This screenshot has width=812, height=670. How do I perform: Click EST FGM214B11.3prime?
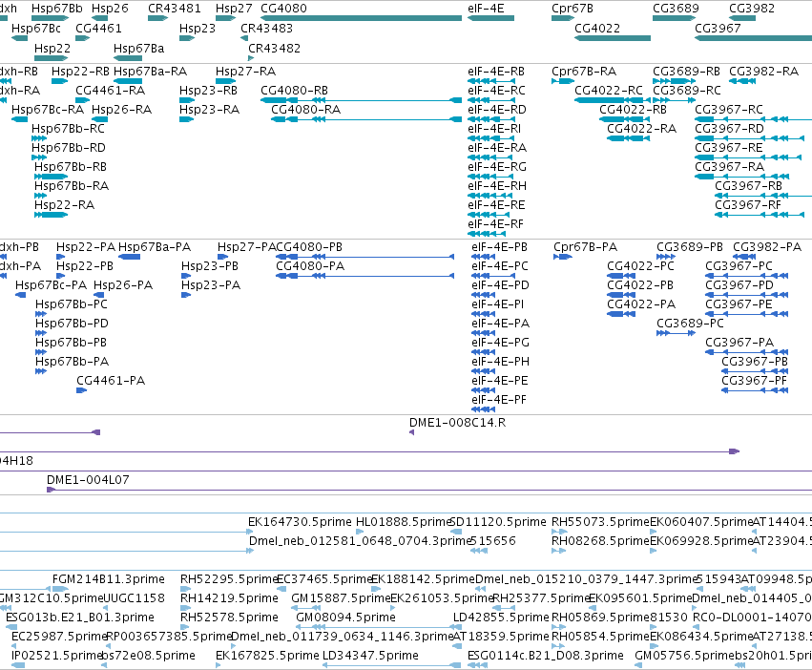[x=109, y=578]
